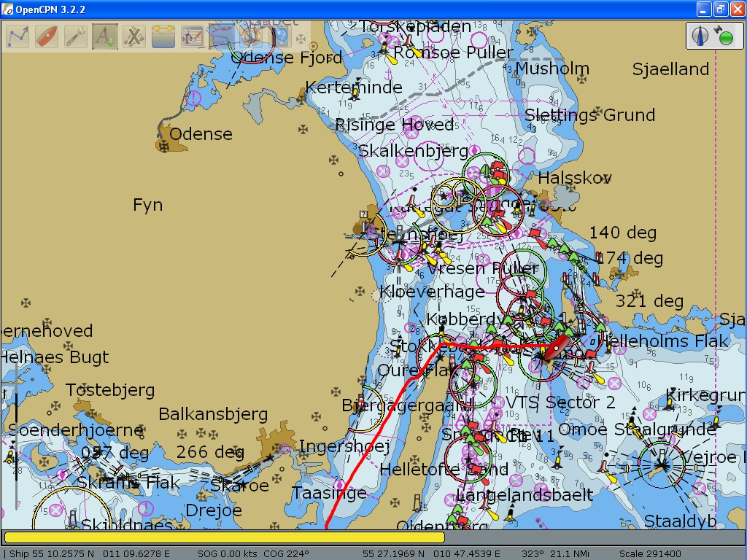Click the Halsskov label
Screen dimensions: 747x560
tap(575, 178)
